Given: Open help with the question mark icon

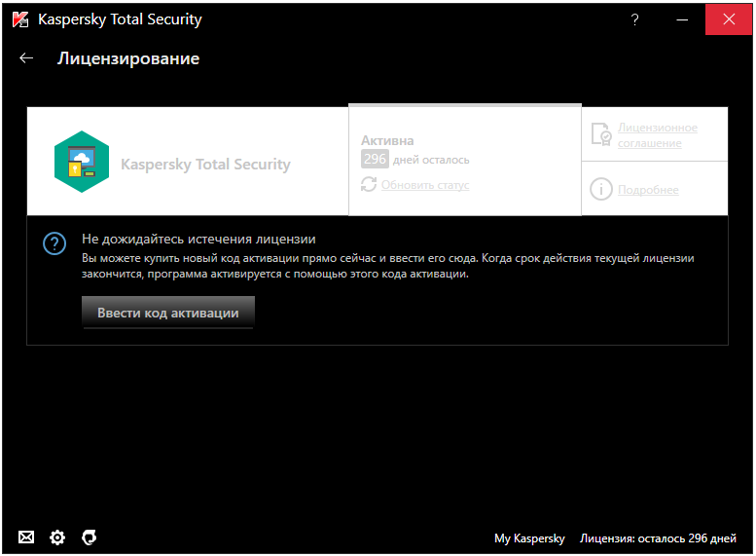Looking at the screenshot, I should [634, 19].
